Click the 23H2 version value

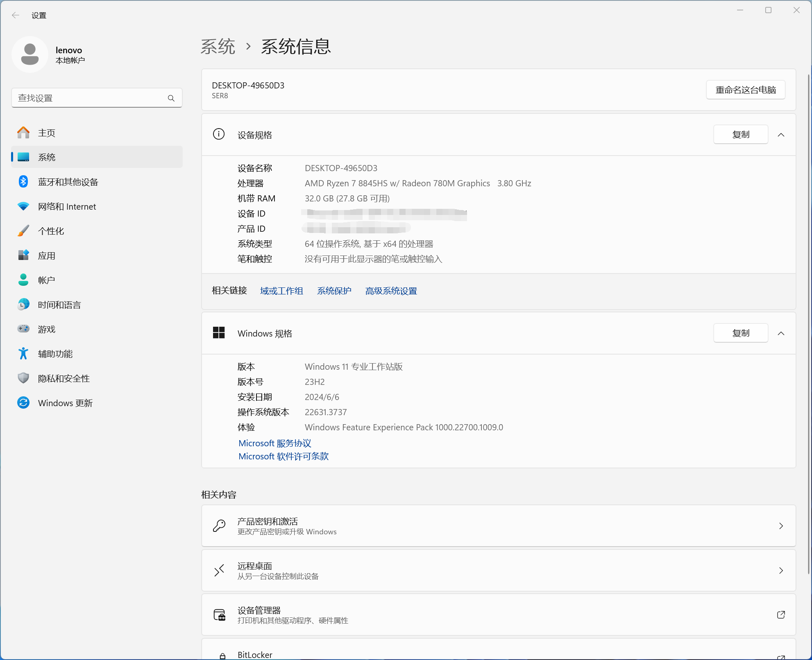click(x=315, y=382)
